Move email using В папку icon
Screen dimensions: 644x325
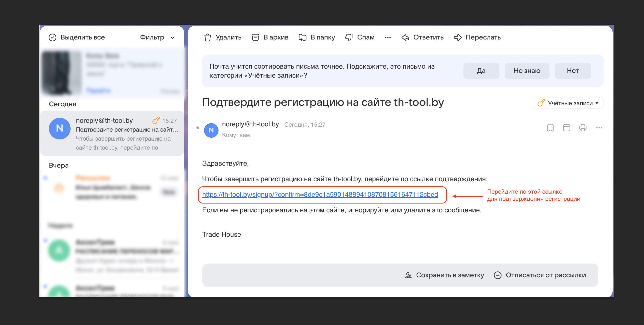(302, 37)
